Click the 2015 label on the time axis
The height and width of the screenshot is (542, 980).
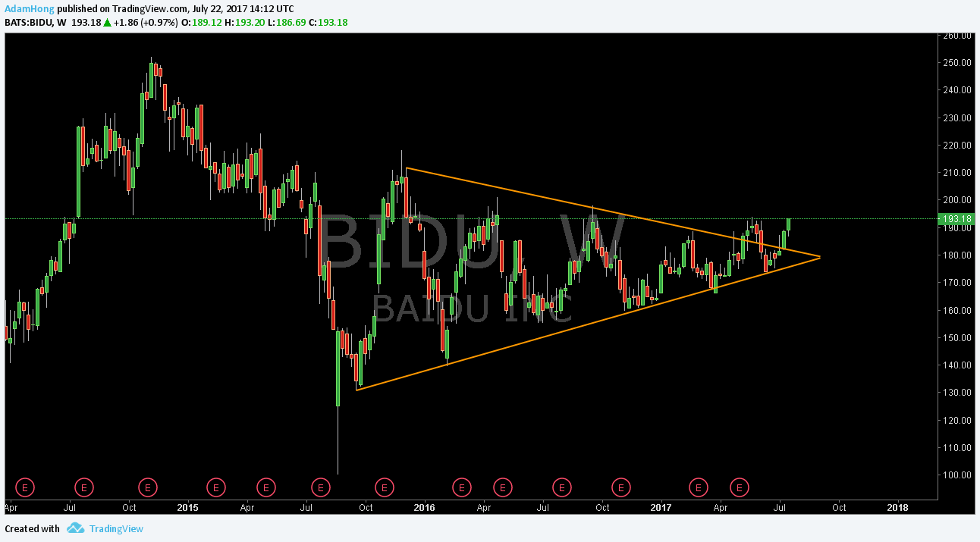click(187, 506)
